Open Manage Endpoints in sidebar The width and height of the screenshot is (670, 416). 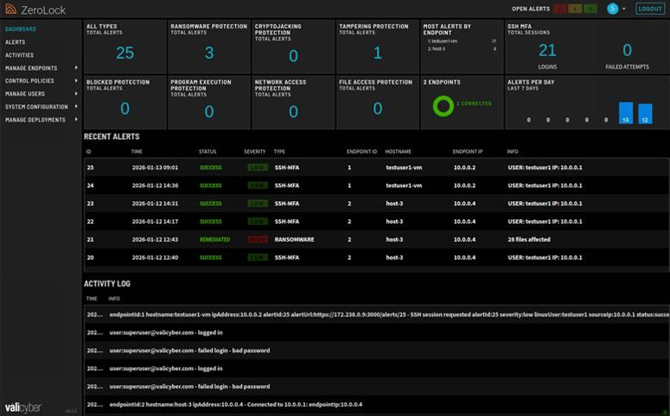point(31,68)
